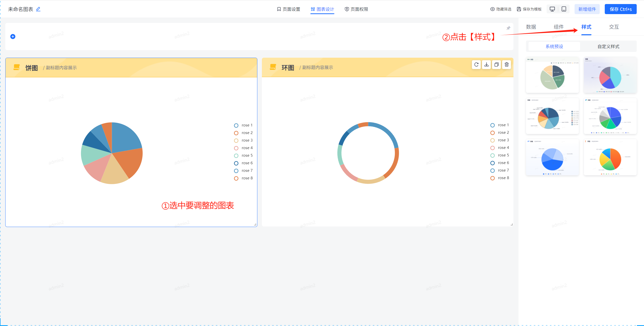The image size is (644, 326).
Task: Toggle rose 6 in 饼图 legend
Action: pyautogui.click(x=243, y=163)
